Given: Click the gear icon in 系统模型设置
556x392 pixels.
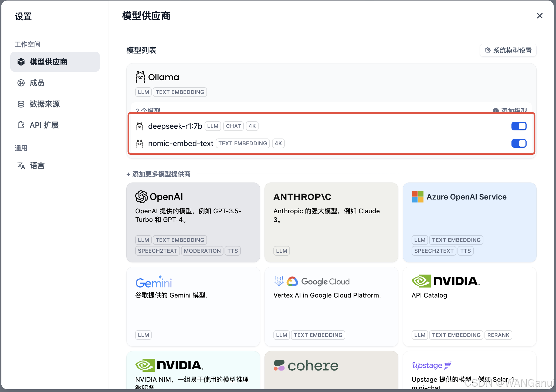Looking at the screenshot, I should pyautogui.click(x=487, y=50).
